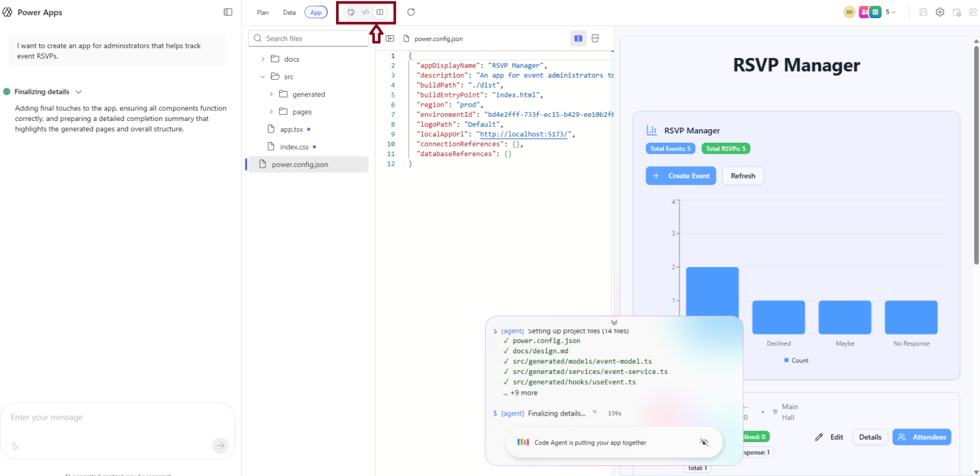Select the split view icon in toolbar
Image resolution: width=980 pixels, height=476 pixels.
(x=380, y=12)
